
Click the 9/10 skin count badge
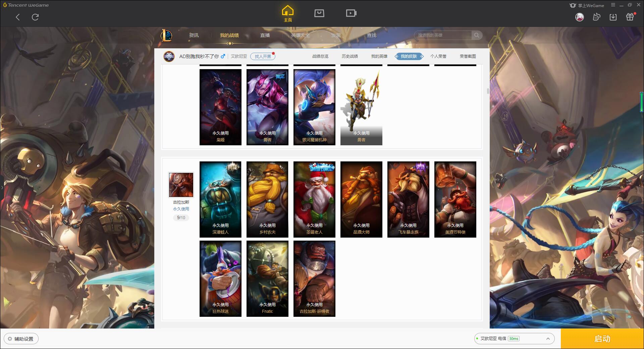(181, 217)
